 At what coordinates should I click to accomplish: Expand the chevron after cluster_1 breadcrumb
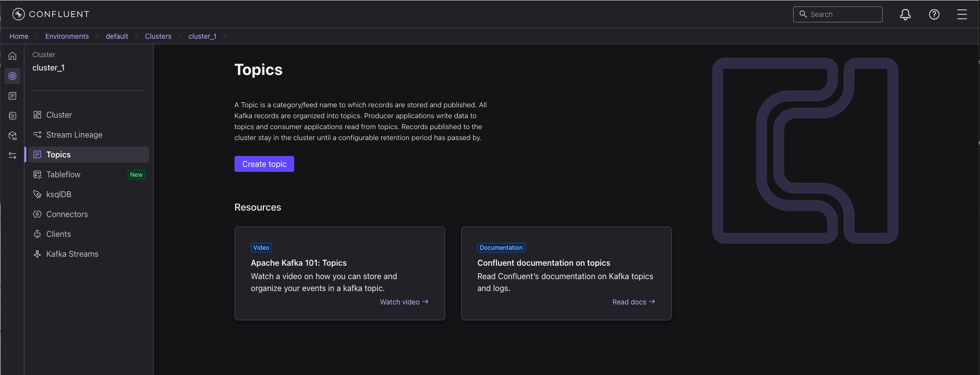[225, 36]
